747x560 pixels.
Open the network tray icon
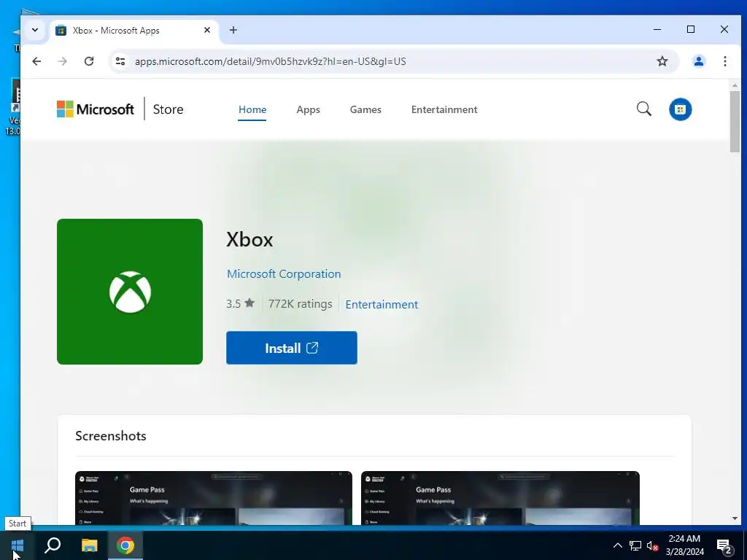(x=635, y=545)
